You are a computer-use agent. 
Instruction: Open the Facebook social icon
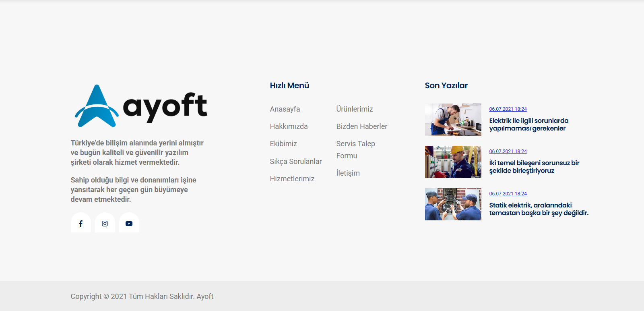click(x=81, y=222)
